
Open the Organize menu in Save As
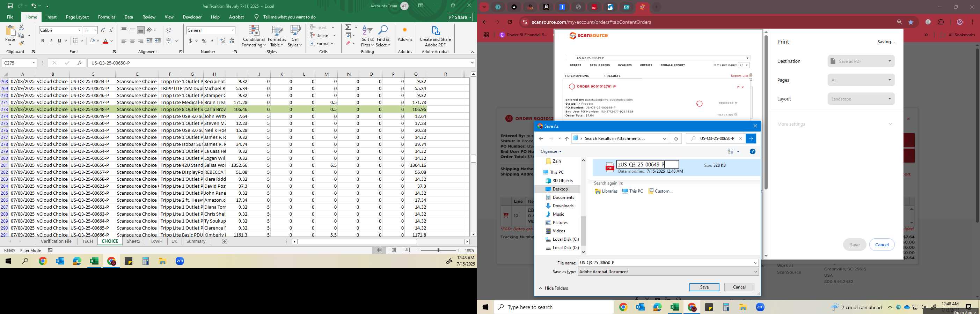pyautogui.click(x=551, y=151)
